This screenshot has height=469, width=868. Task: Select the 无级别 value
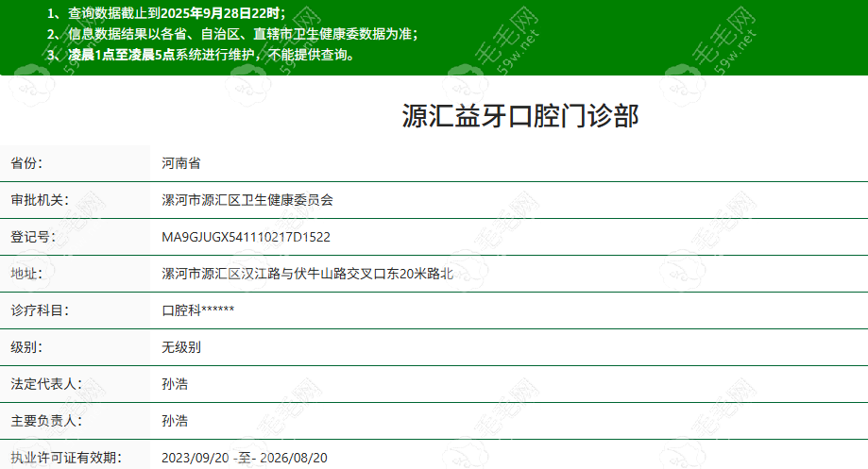[181, 347]
